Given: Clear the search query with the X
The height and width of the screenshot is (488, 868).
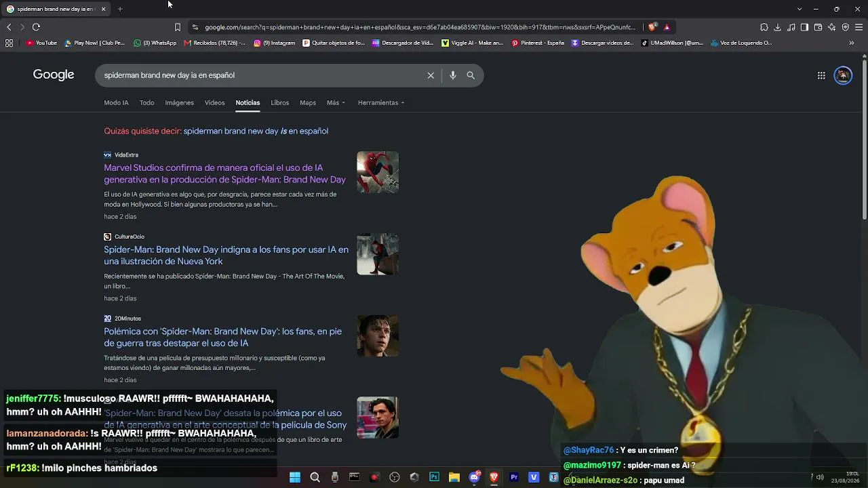Looking at the screenshot, I should coord(431,75).
